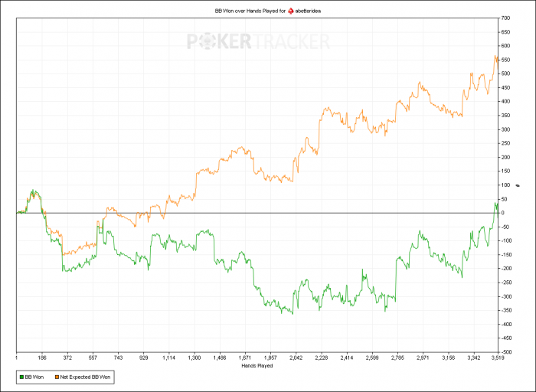Click the y-axis value -450
Image resolution: width=536 pixels, height=392 pixels.
pos(506,338)
